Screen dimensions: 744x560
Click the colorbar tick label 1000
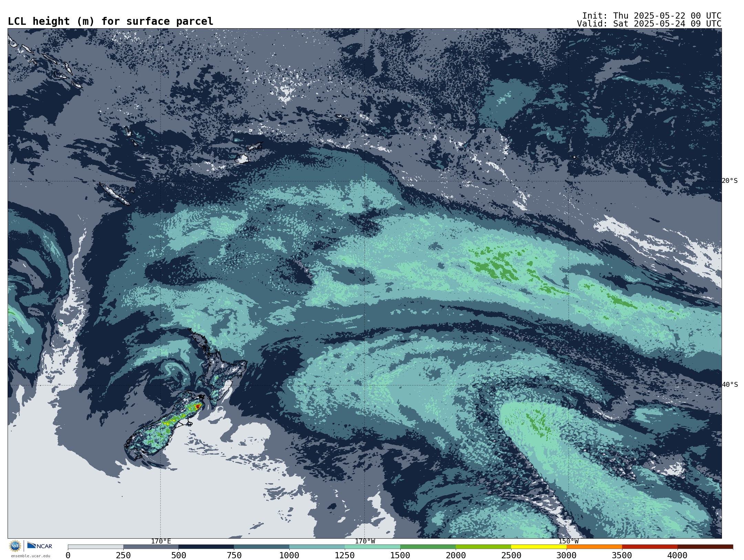tap(289, 556)
